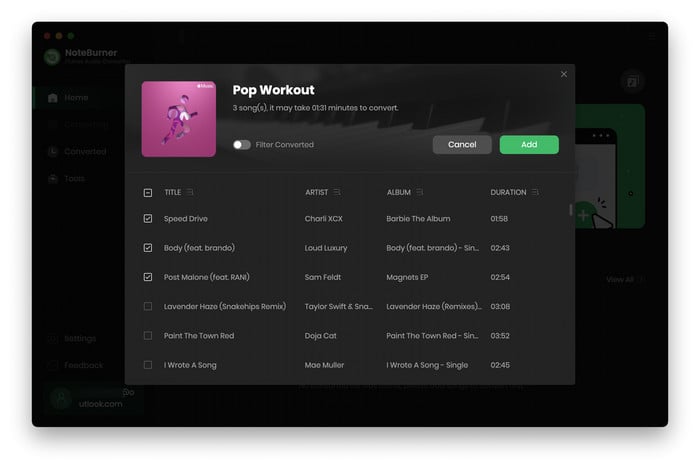Select the Loud Luxury artist cell
700x469 pixels.
(326, 248)
